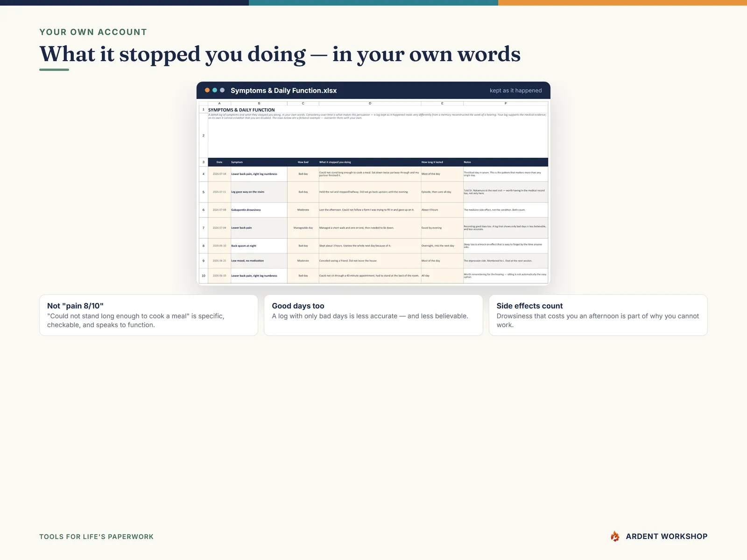Select 'Told Dr. Nakamura' notes cell

click(x=506, y=192)
